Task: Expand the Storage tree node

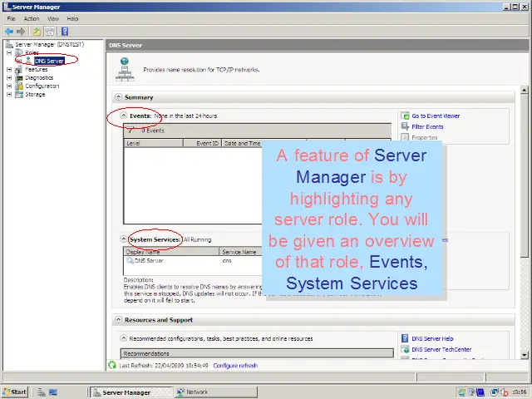Action: (9, 94)
